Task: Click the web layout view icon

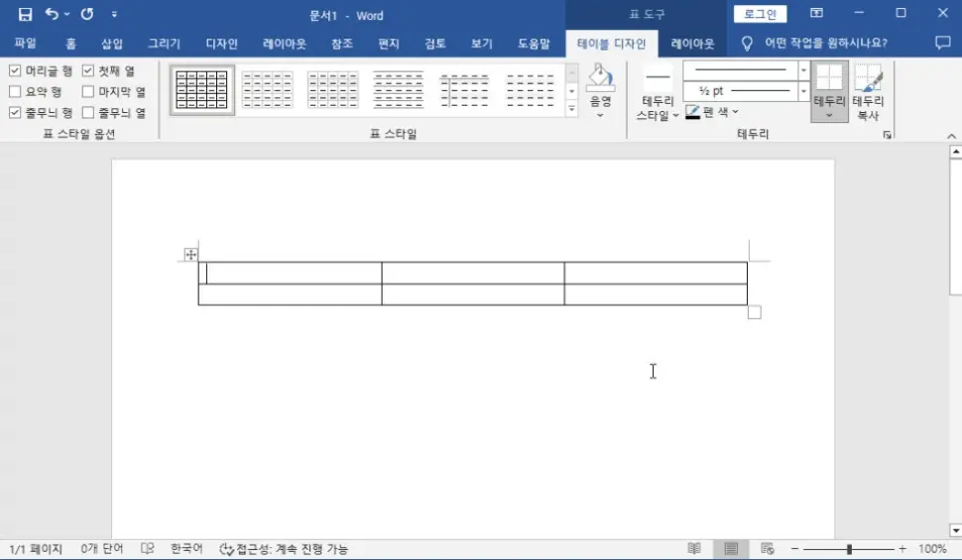Action: coord(767,549)
